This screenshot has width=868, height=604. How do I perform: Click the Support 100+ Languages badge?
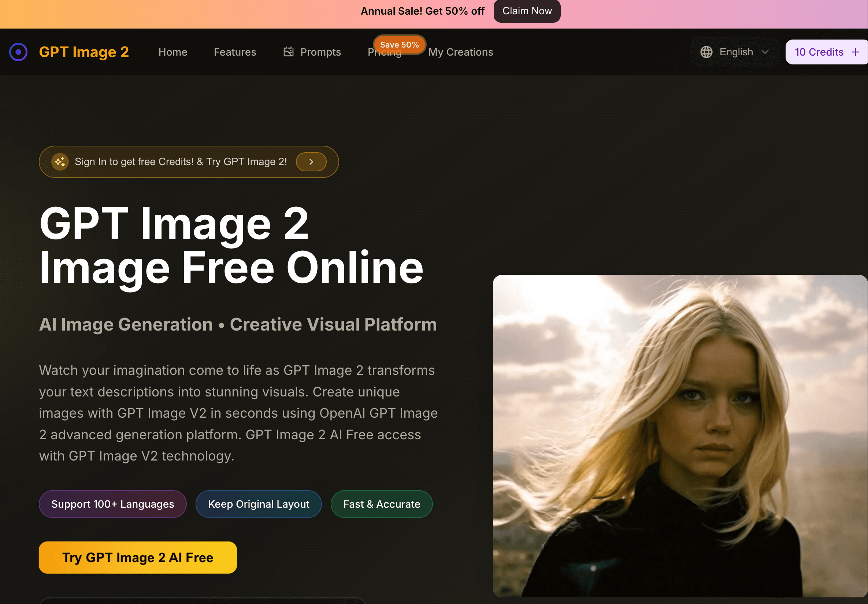point(112,504)
